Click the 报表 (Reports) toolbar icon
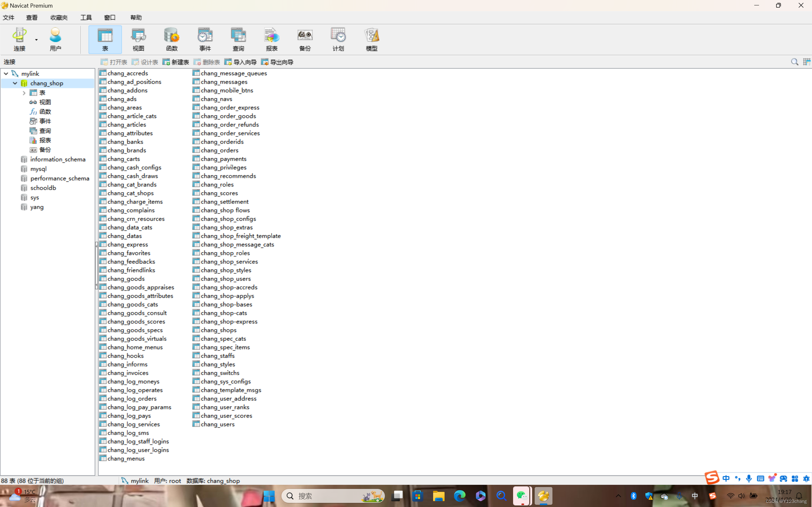This screenshot has width=812, height=507. [x=271, y=39]
